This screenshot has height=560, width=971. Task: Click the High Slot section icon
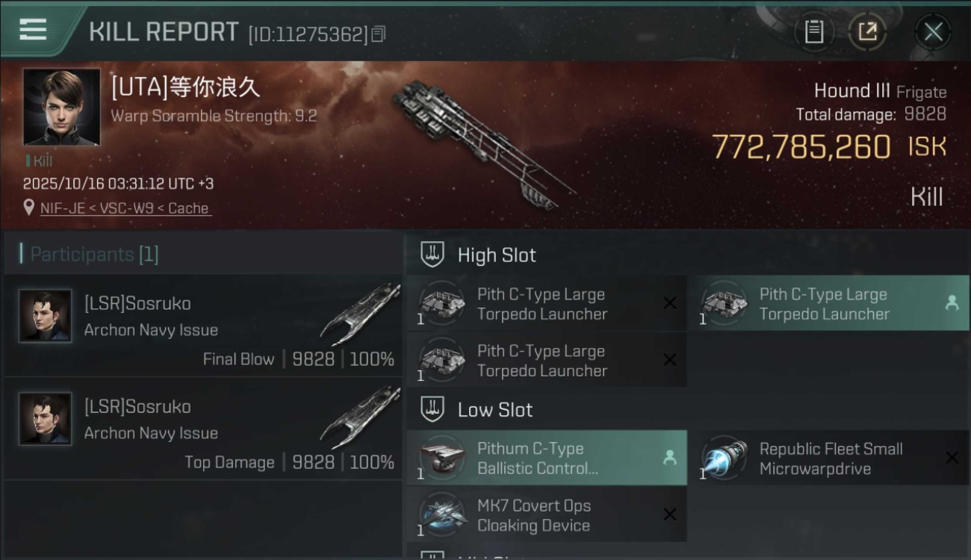pyautogui.click(x=432, y=255)
